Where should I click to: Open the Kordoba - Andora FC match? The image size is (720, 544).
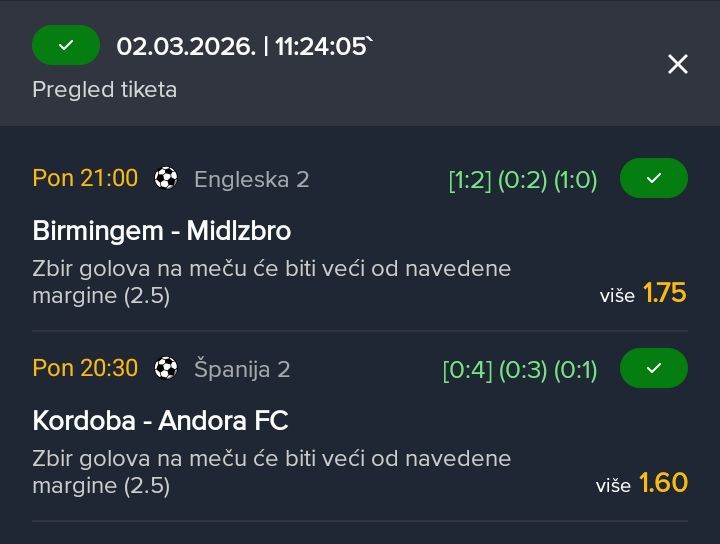160,421
